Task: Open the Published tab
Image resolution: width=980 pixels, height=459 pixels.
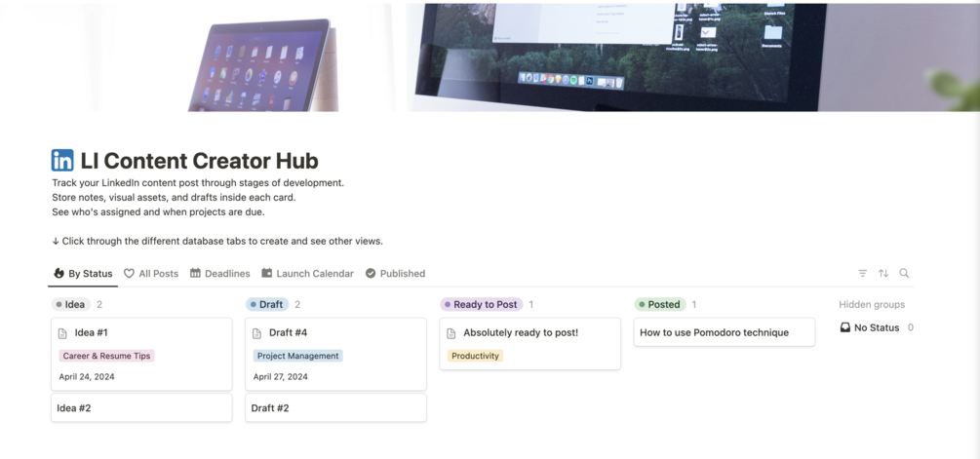Action: [x=395, y=274]
